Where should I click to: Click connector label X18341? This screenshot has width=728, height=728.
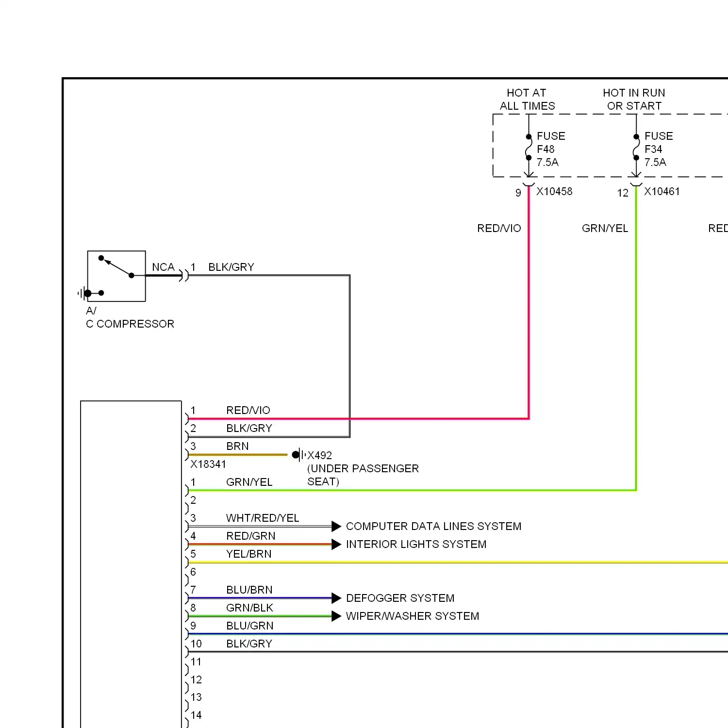click(x=208, y=464)
